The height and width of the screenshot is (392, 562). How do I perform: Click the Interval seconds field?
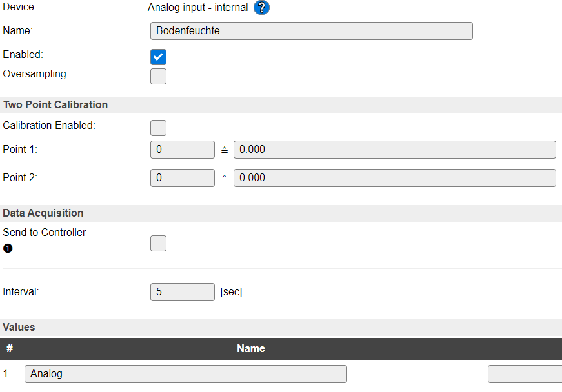click(183, 292)
